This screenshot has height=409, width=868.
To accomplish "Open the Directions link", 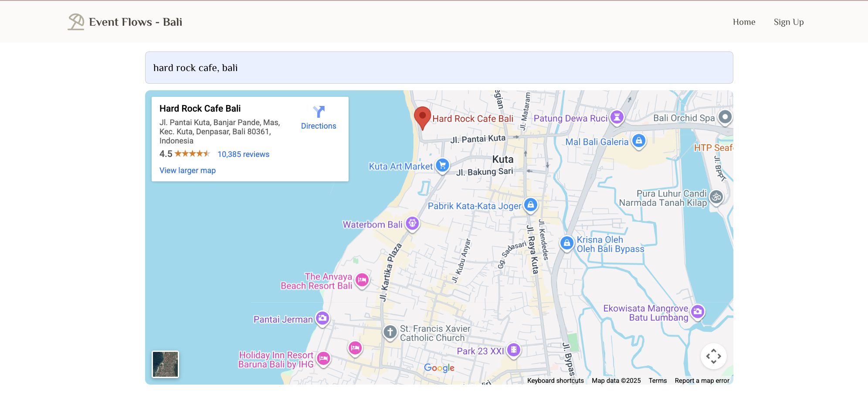I will (x=319, y=126).
